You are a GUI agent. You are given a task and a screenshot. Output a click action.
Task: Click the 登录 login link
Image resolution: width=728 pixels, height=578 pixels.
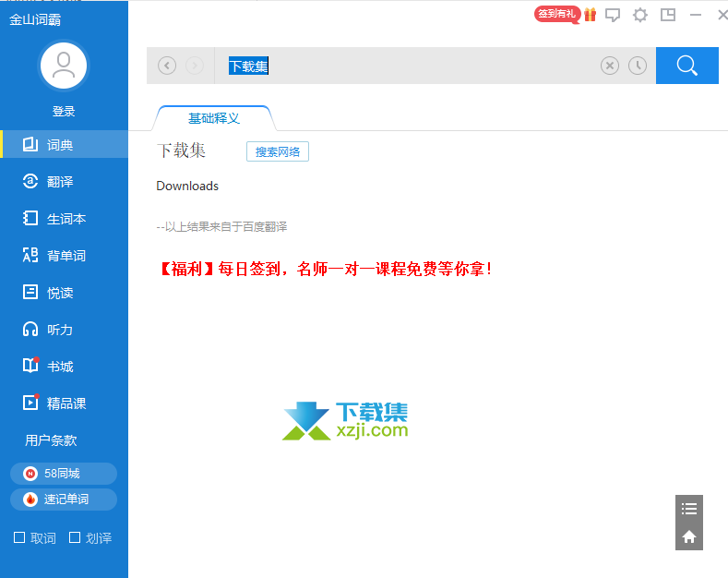click(64, 112)
